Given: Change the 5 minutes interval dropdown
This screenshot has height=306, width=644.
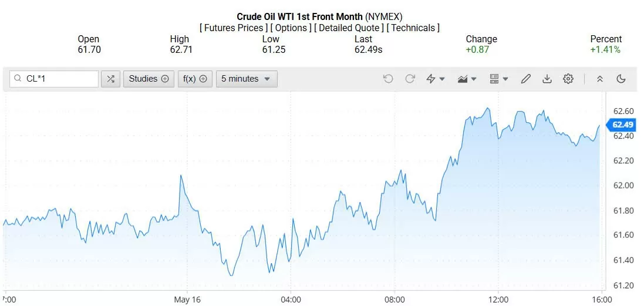Looking at the screenshot, I should coord(247,79).
